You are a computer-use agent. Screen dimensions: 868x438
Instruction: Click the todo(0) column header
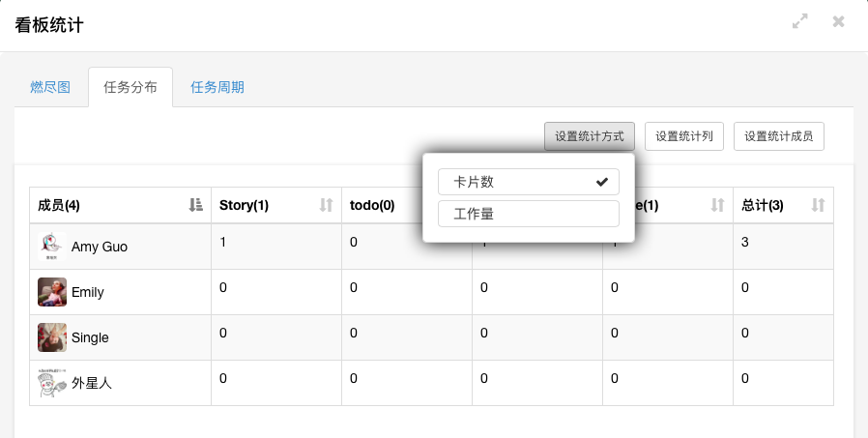tap(374, 205)
